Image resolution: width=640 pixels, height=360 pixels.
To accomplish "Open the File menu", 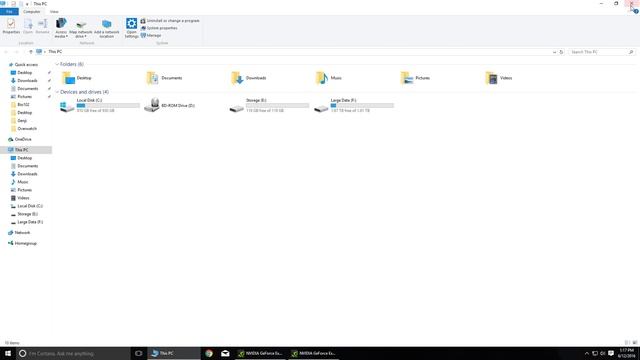I will click(9, 12).
